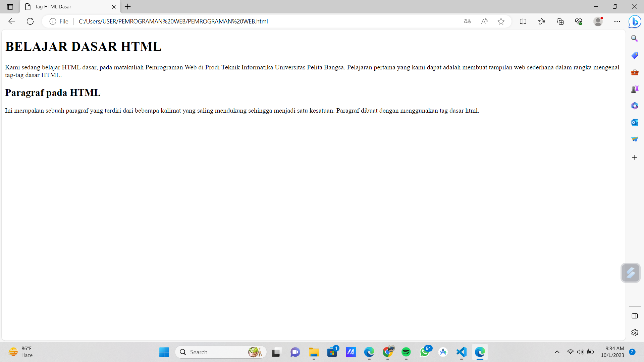Screen dimensions: 644x362
Task: Open Bing Copilot in the sidebar
Action: [x=635, y=21]
